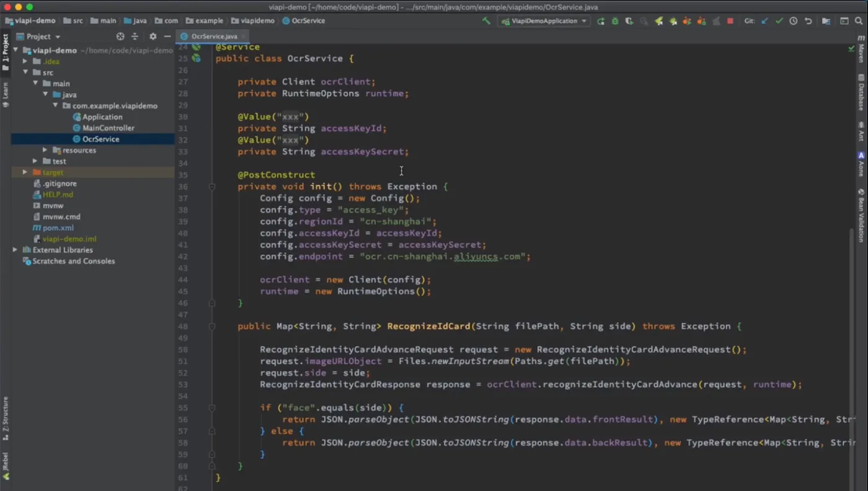Run with JRebel orange rocket icon
Image resolution: width=868 pixels, height=491 pixels.
click(x=687, y=20)
